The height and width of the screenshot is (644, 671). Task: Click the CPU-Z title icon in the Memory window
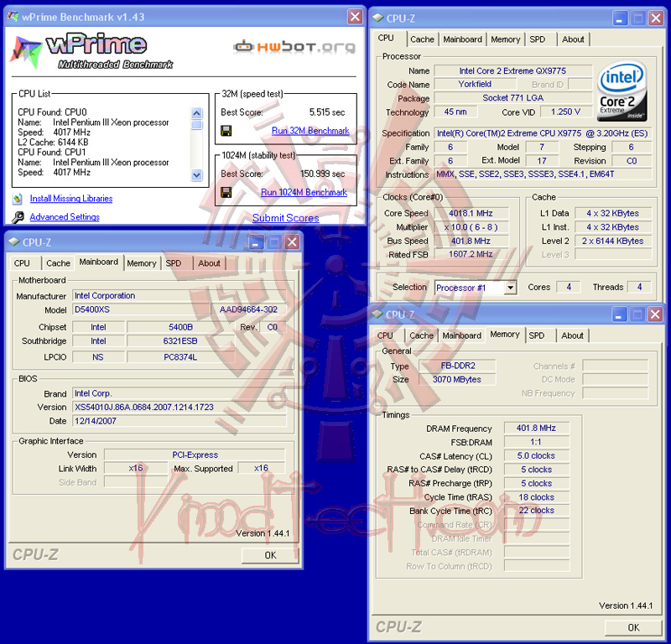377,314
